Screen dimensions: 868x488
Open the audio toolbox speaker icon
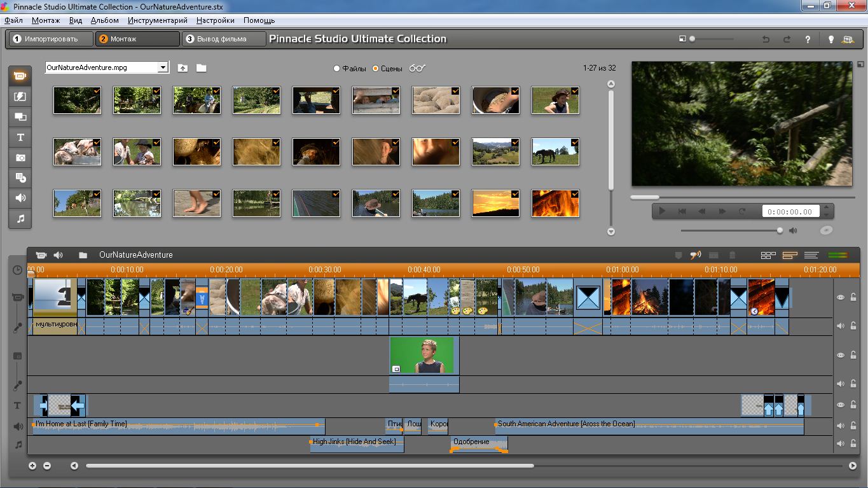tap(59, 255)
